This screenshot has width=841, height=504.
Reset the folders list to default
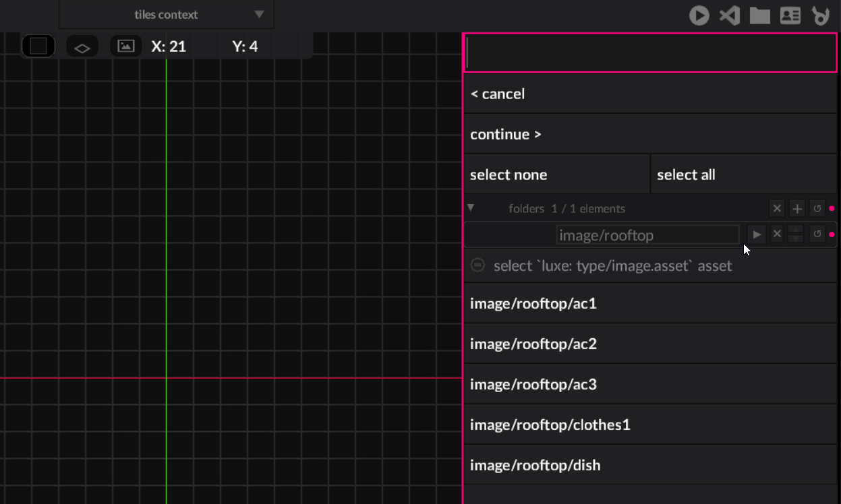click(x=817, y=209)
